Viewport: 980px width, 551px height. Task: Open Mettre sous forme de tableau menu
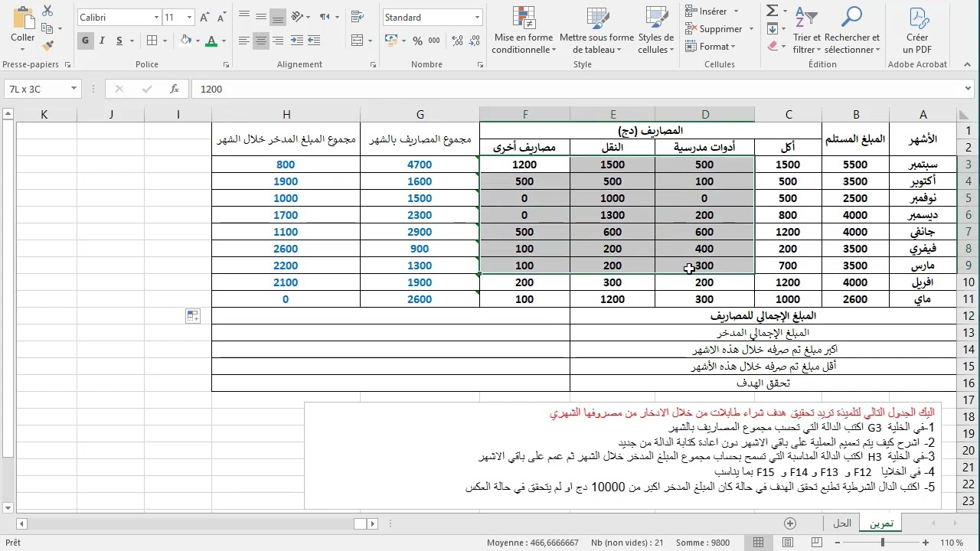[596, 31]
